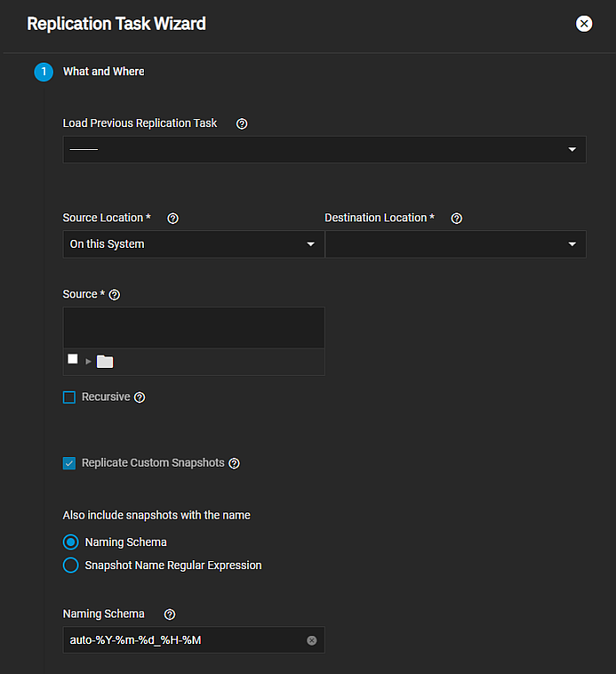Image resolution: width=616 pixels, height=674 pixels.
Task: Click help icon for Replicate Custom Snapshots
Action: click(x=234, y=463)
